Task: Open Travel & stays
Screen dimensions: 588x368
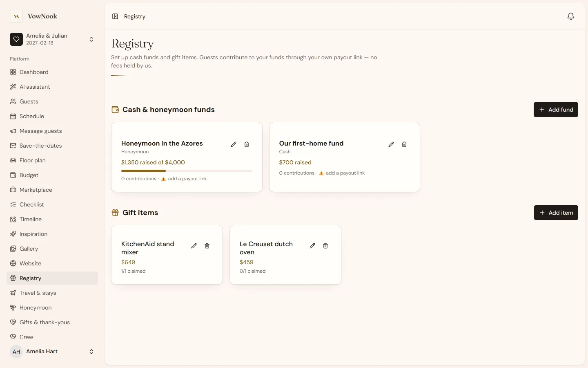Action: click(52, 293)
